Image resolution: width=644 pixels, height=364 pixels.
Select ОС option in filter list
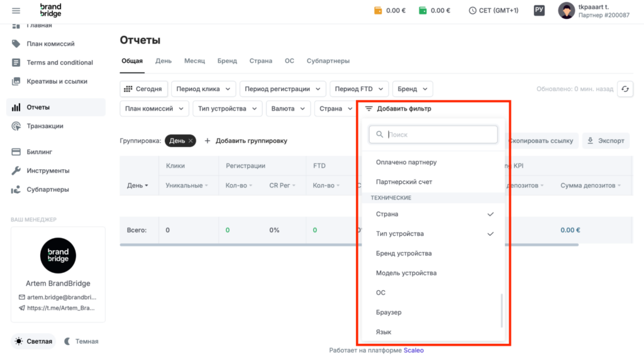pos(433,293)
